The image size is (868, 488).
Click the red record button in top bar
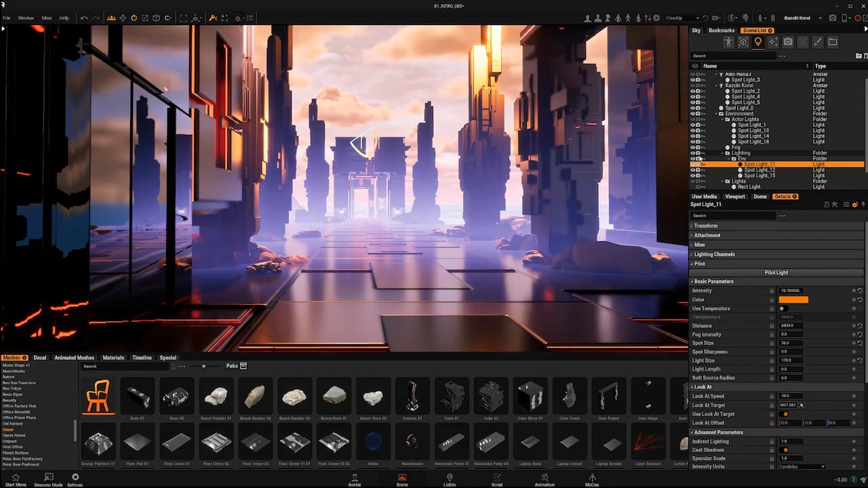coord(859,18)
